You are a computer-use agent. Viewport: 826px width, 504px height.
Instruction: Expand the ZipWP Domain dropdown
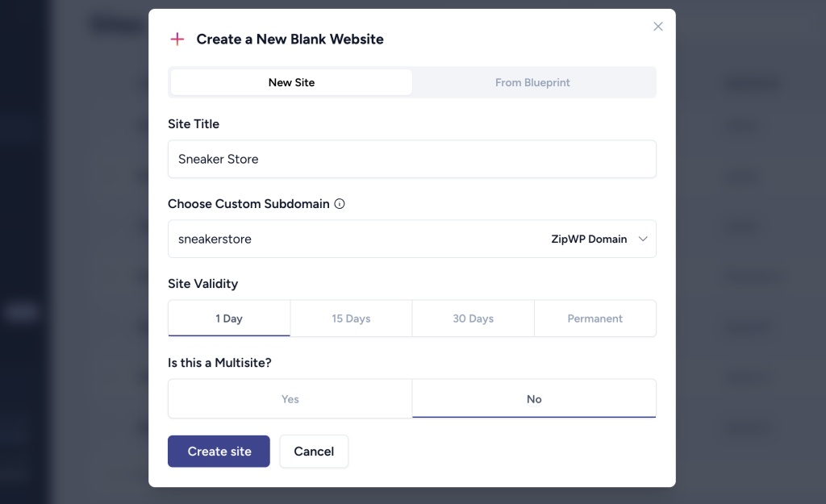pos(599,239)
